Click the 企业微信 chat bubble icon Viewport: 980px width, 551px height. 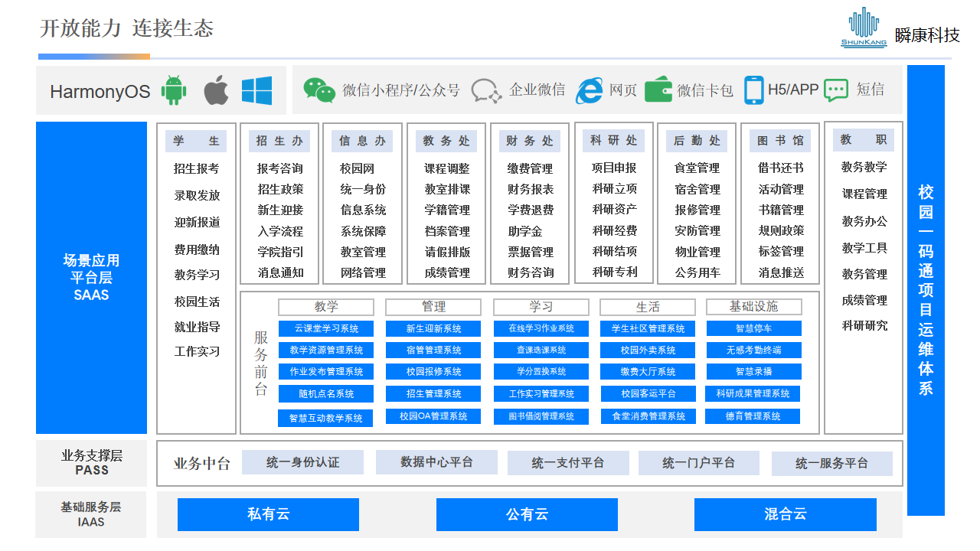484,90
